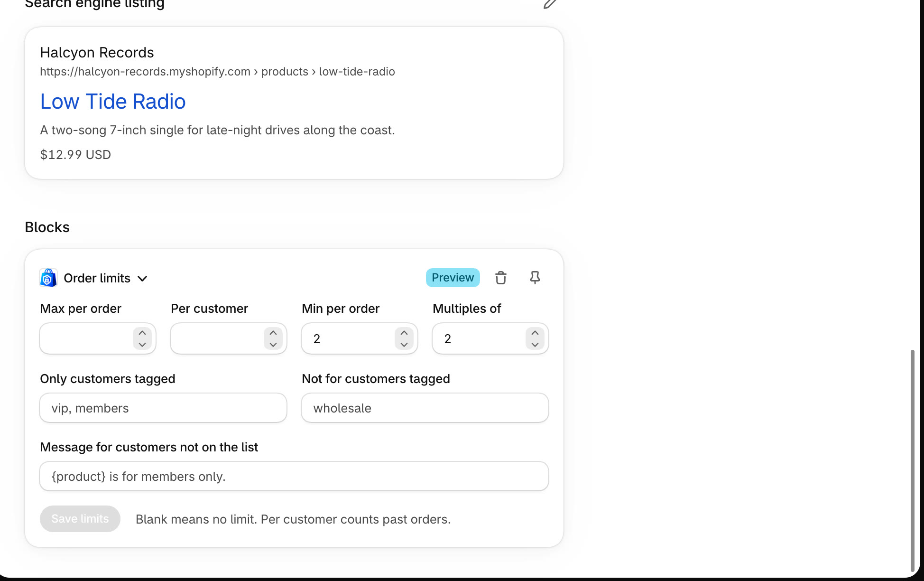Expand the Order limits dropdown chevron
Screen dimensions: 924x581
(142, 279)
